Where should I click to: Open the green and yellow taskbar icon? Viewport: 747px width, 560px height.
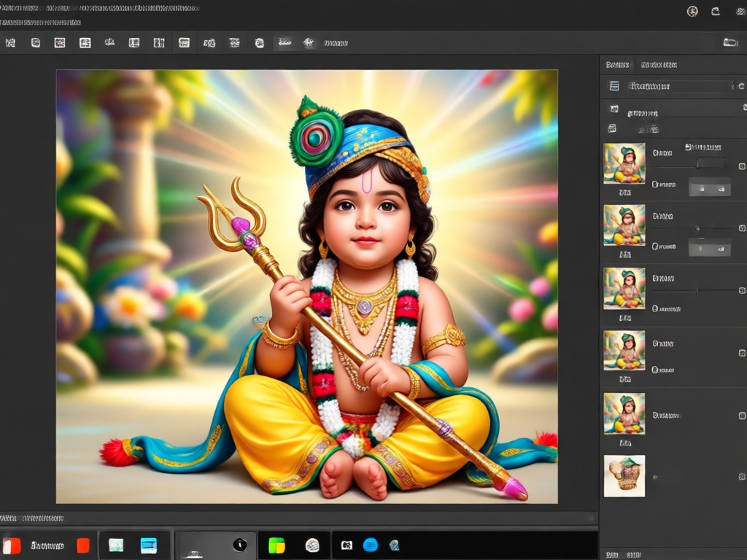click(276, 545)
